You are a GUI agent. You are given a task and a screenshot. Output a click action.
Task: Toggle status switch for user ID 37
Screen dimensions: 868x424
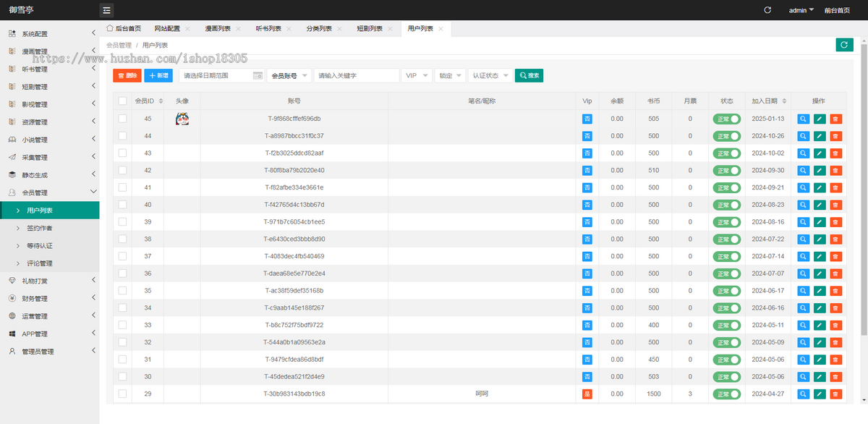click(727, 257)
